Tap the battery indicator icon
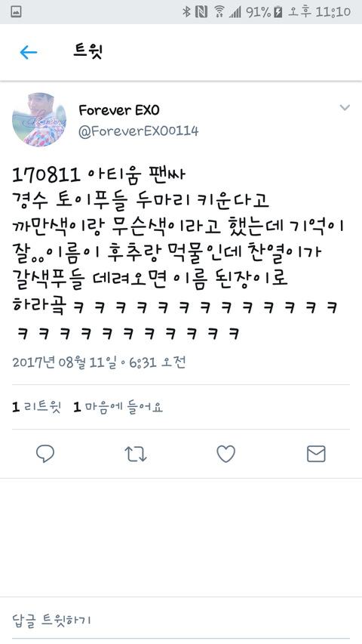Screen dimensions: 362x644 [x=278, y=12]
